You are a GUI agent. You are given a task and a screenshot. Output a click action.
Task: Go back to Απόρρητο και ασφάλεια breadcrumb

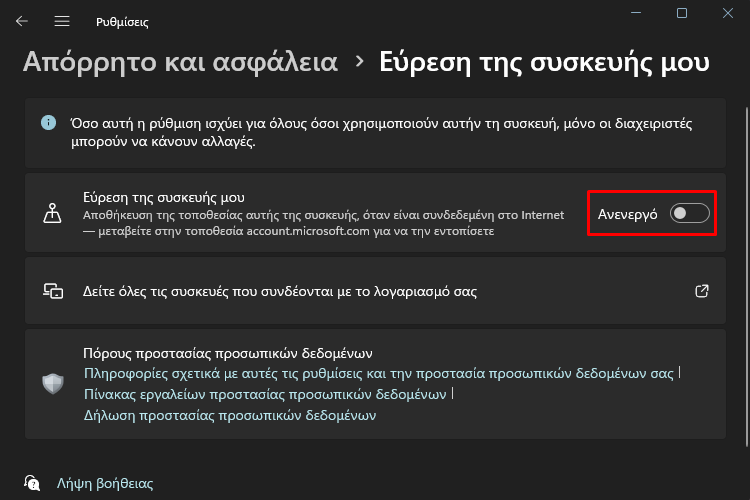click(180, 62)
